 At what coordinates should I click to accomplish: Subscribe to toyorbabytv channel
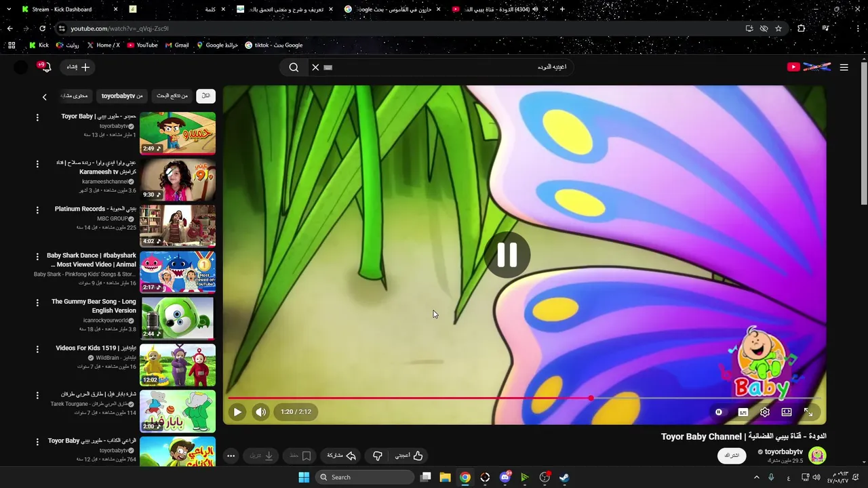coord(732,455)
